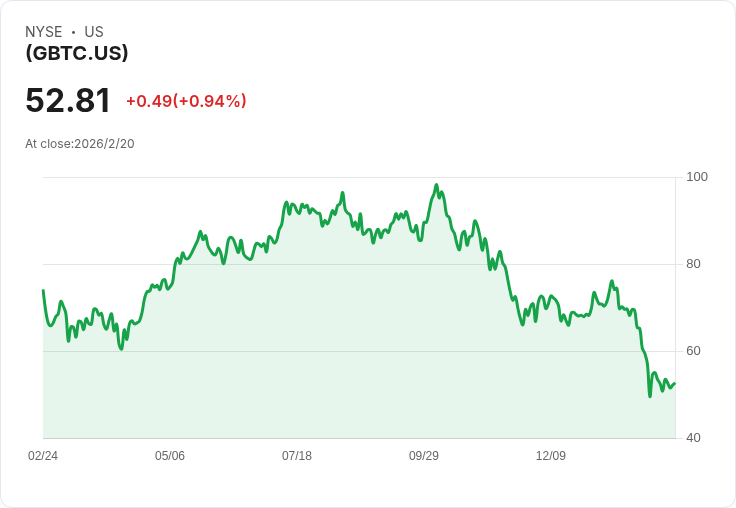
Task: Click the 100 label on the price axis
Action: pos(697,177)
